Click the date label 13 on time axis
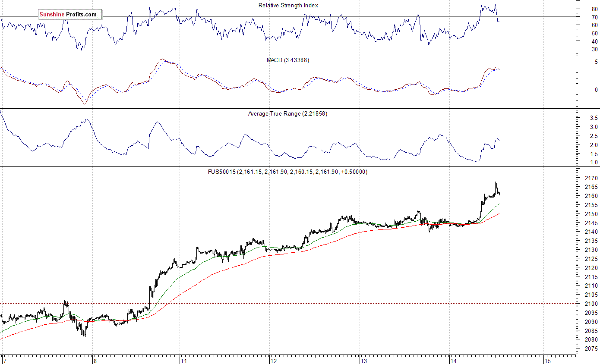Viewport: 600px width, 364px height. [x=363, y=360]
